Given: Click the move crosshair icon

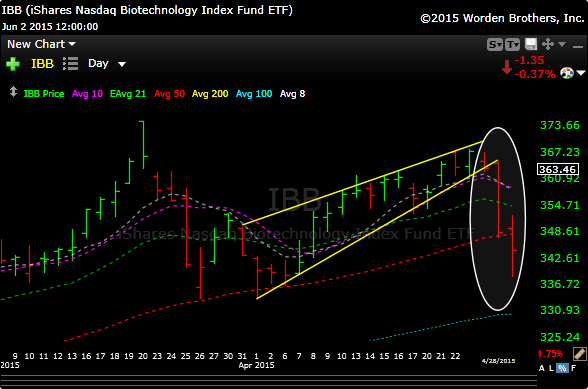Looking at the screenshot, I should pos(548,44).
